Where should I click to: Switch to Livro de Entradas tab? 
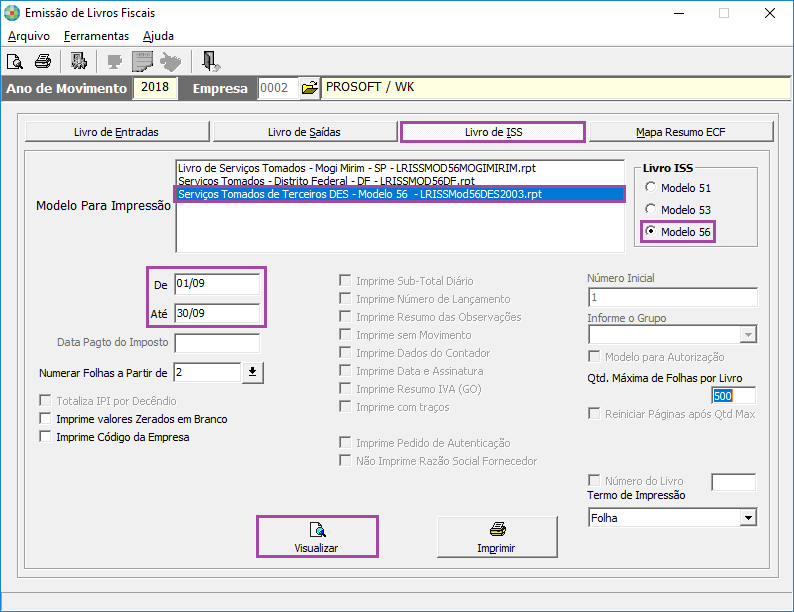tap(116, 132)
